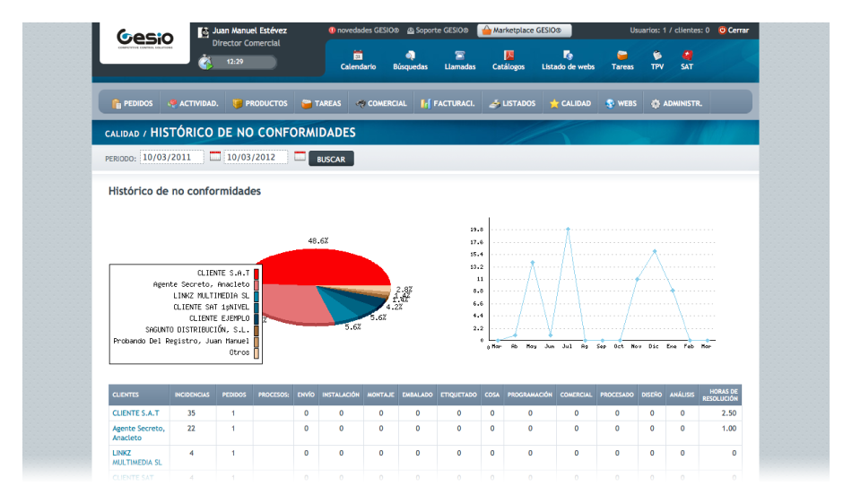The width and height of the screenshot is (852, 504).
Task: Open the SAT icon
Action: coord(687,56)
